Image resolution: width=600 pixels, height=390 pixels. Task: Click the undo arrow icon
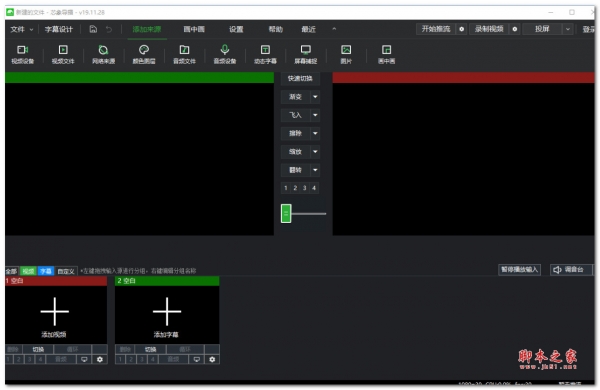[x=109, y=29]
